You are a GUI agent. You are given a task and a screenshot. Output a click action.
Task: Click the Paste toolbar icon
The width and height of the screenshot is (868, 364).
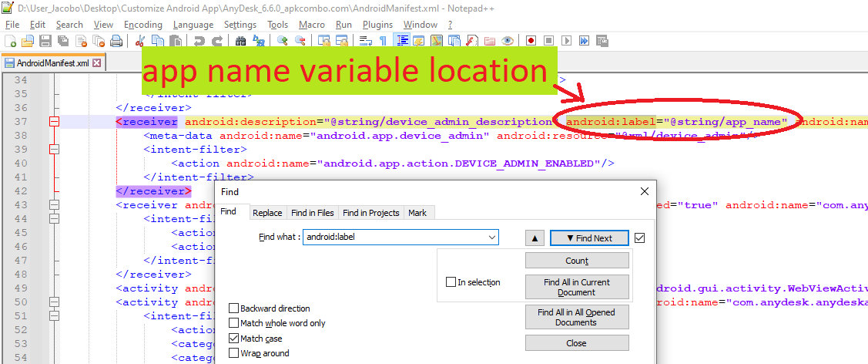[176, 41]
